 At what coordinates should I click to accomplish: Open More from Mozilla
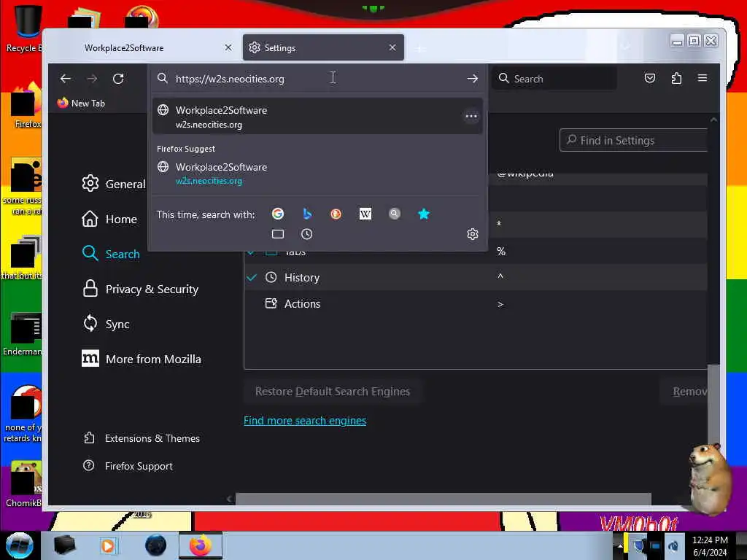(141, 359)
